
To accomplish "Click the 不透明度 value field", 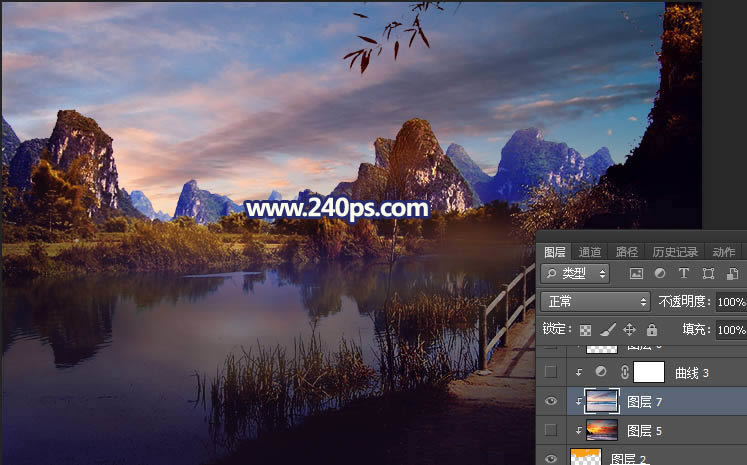I will coord(731,301).
